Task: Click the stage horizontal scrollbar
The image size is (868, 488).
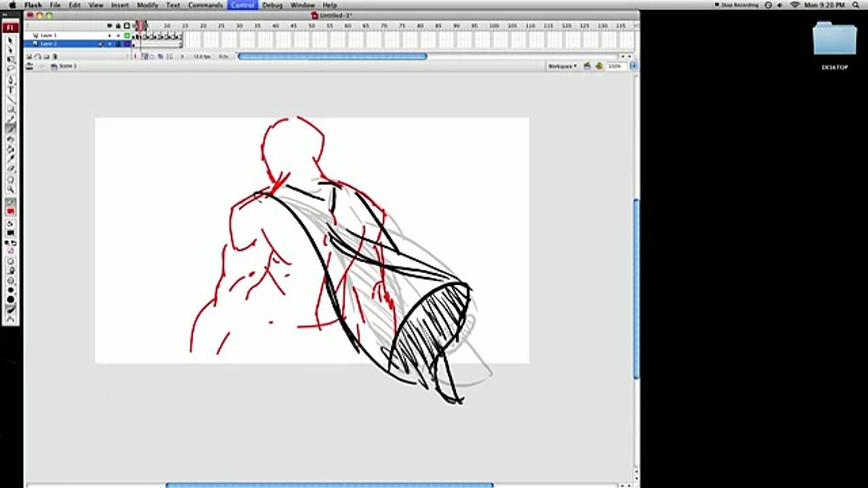Action: (330, 485)
